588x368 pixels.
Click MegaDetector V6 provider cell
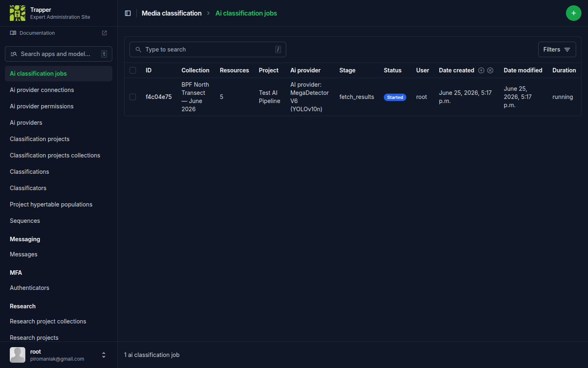[310, 97]
